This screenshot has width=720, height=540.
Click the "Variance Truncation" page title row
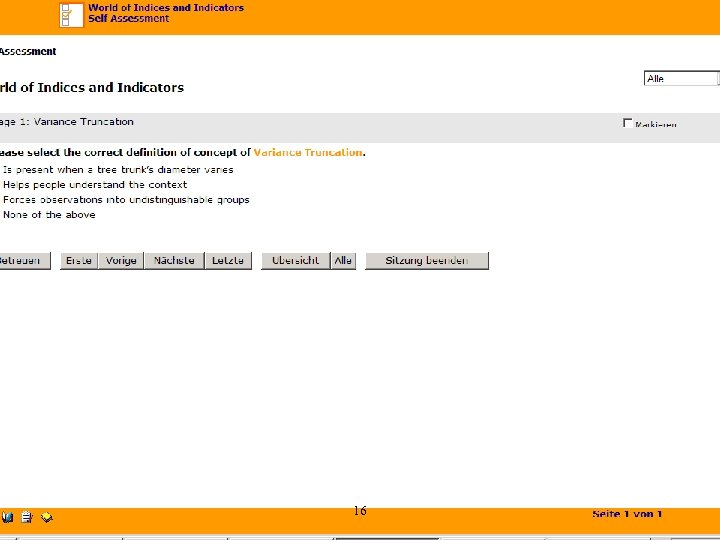click(360, 128)
